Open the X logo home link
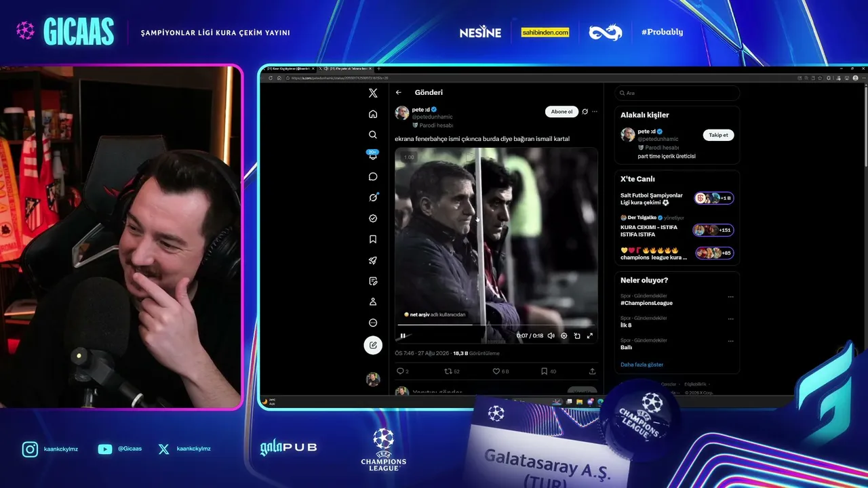 pos(373,93)
